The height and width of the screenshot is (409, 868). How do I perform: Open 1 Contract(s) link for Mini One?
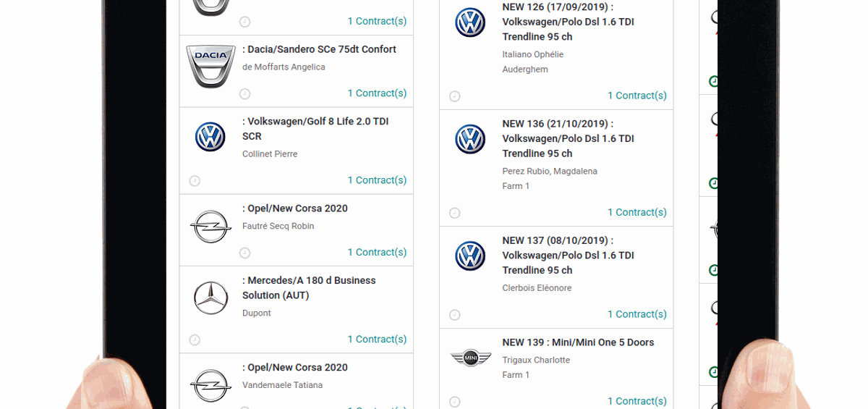coord(637,401)
